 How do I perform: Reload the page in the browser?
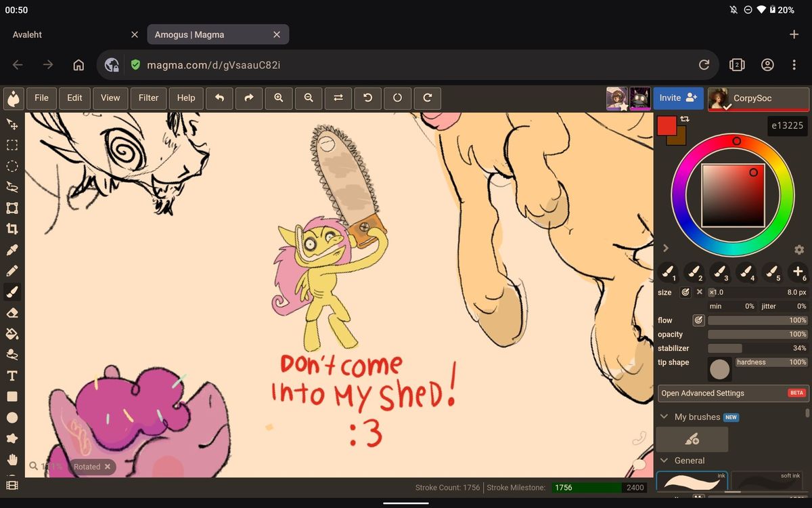coord(704,65)
